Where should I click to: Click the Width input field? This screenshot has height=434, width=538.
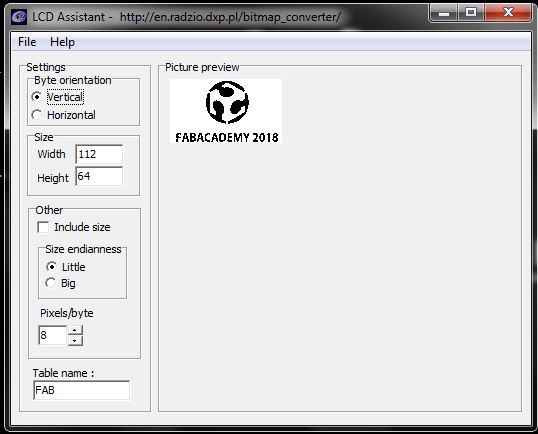pyautogui.click(x=99, y=154)
